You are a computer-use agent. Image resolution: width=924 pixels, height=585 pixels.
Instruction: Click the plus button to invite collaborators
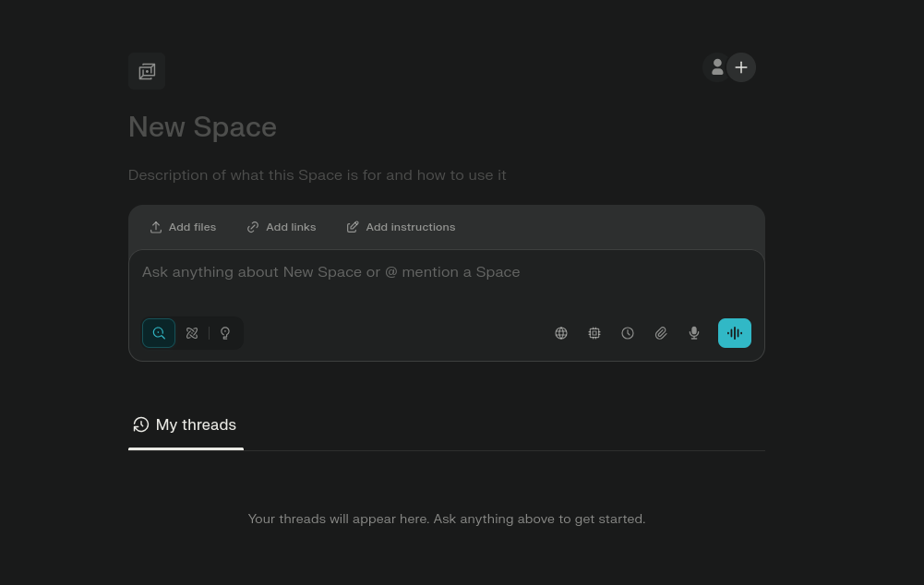pyautogui.click(x=741, y=67)
